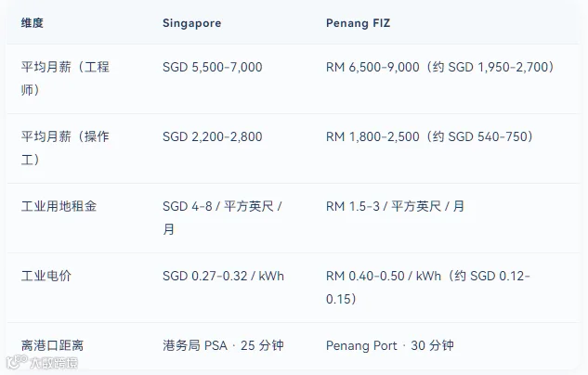Select the 维度 column header

click(x=33, y=23)
